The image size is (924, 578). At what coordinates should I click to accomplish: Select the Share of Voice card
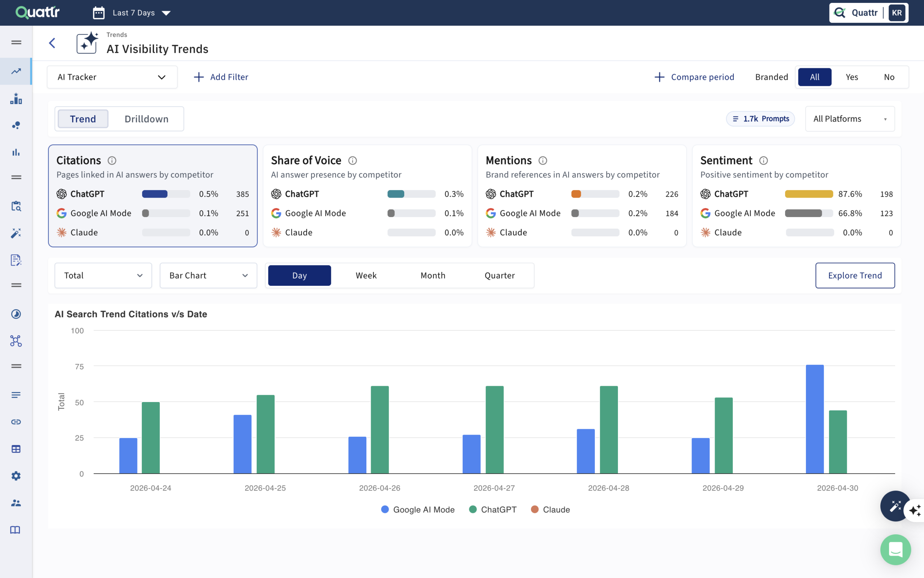(x=367, y=196)
